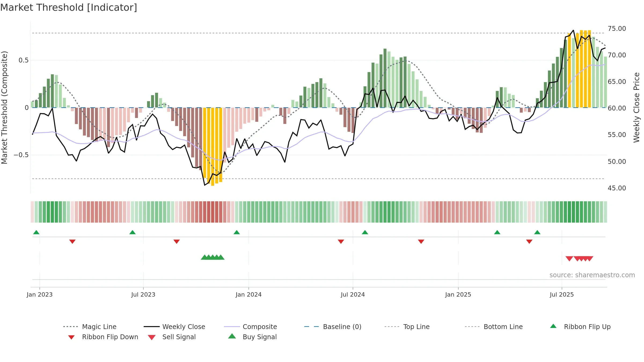Toggle Ribbon Flip Up legend entry
This screenshot has width=644, height=362.
(x=580, y=327)
